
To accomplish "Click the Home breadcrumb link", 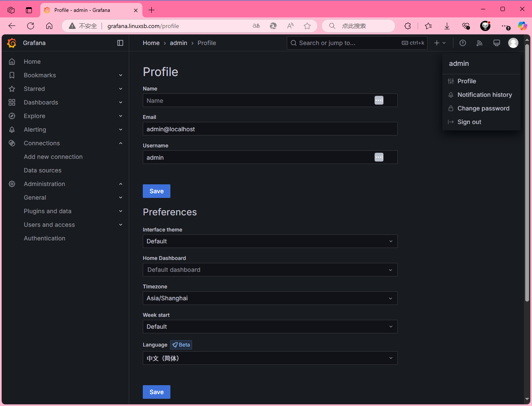I will click(151, 43).
